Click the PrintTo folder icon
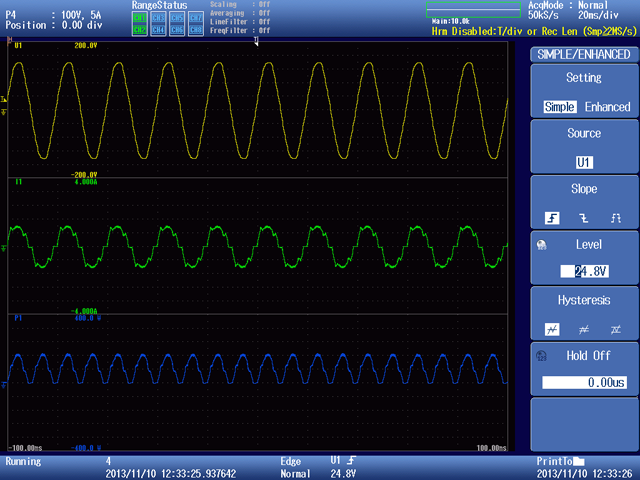 [579, 462]
